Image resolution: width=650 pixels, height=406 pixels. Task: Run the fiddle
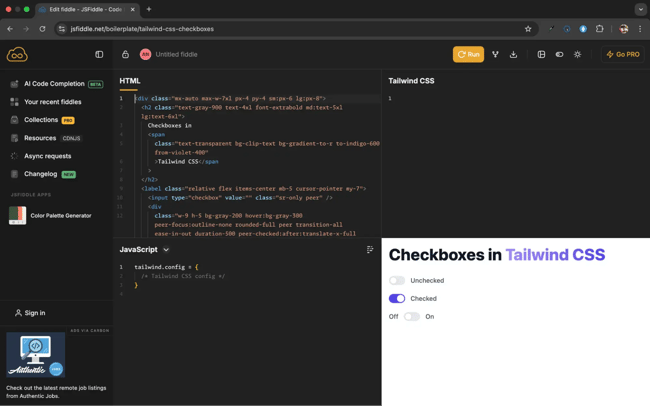(468, 55)
